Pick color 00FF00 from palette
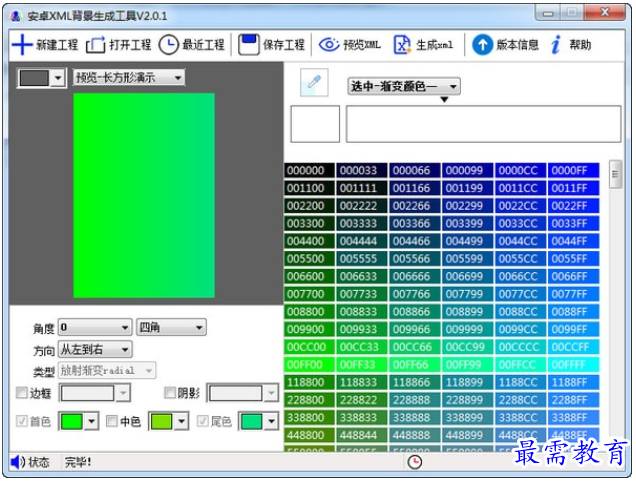This screenshot has height=484, width=636. coord(309,365)
